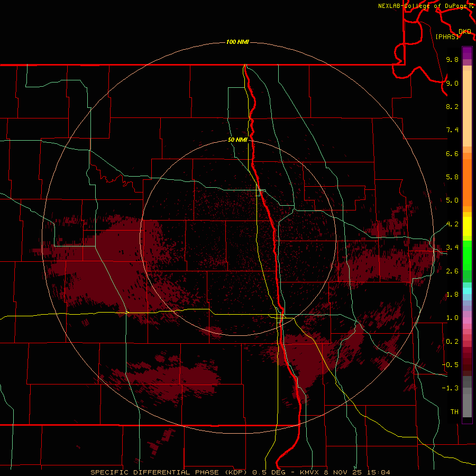Click the KMVX station ID in the caption
Viewport: 476px width, 476px height.
click(310, 472)
